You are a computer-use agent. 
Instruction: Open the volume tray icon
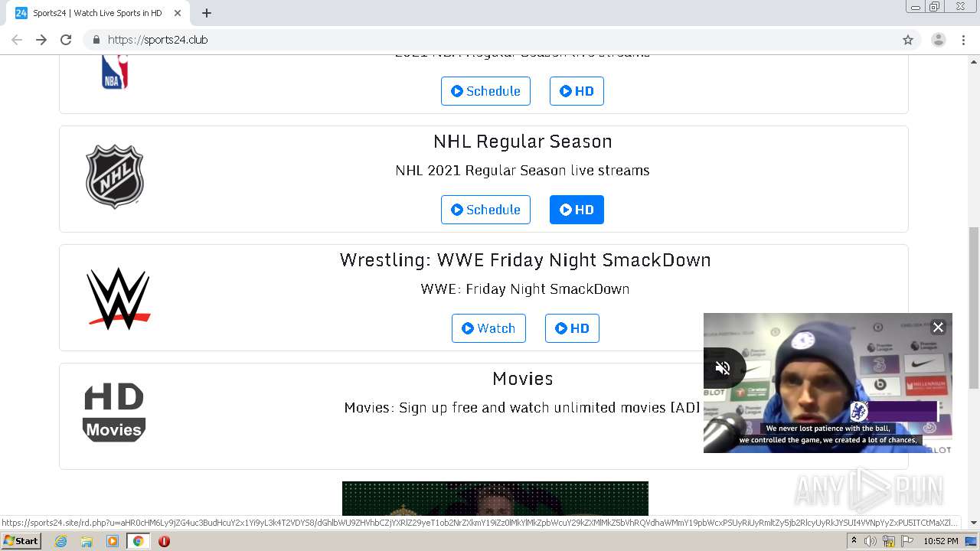[x=871, y=541]
